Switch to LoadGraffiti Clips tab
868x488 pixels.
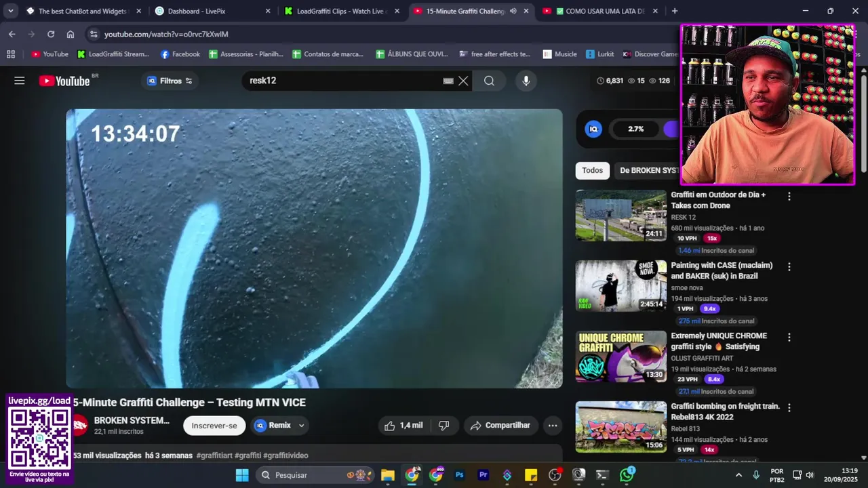pyautogui.click(x=342, y=11)
